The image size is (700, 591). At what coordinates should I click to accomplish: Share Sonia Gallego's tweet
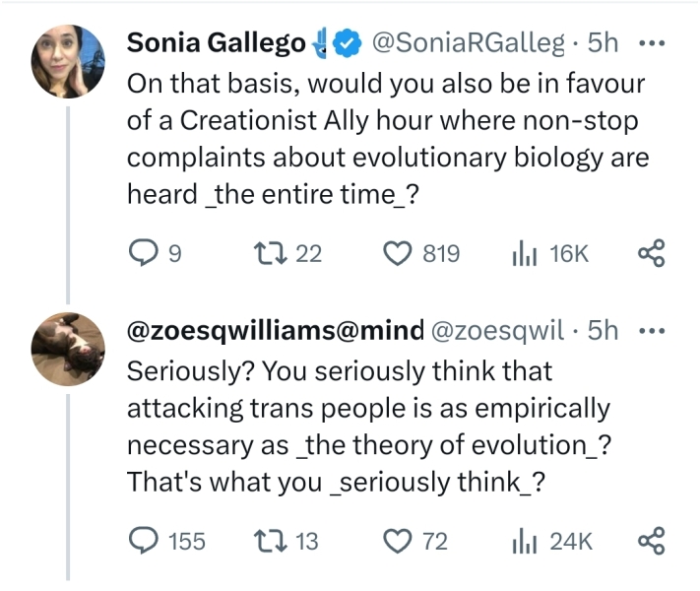pyautogui.click(x=652, y=255)
